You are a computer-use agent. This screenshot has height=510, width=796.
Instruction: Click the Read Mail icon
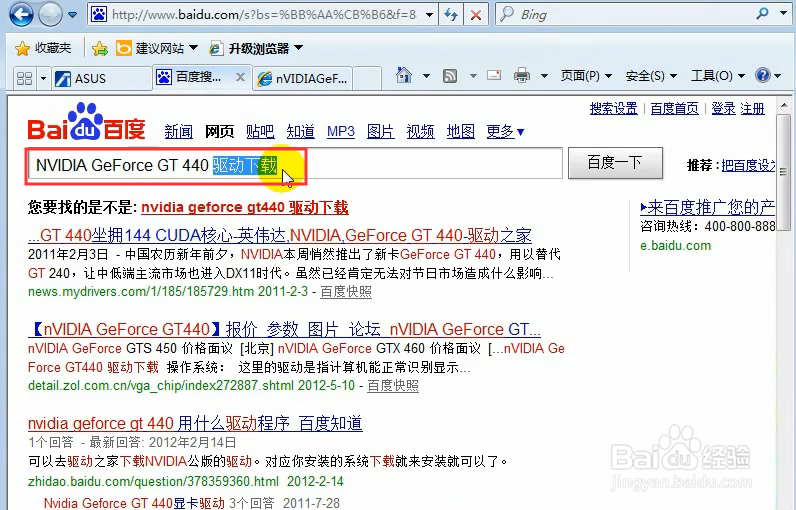494,76
